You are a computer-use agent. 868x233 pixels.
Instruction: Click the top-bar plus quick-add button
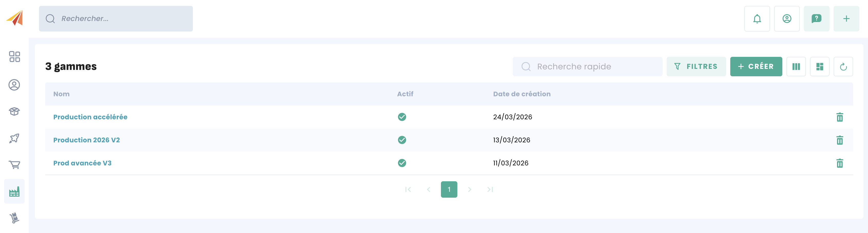(846, 18)
